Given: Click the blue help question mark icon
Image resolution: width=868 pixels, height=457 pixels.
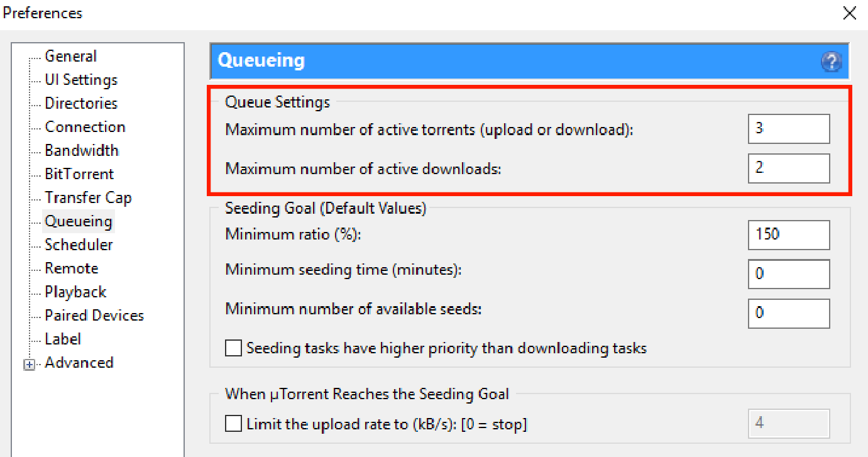Looking at the screenshot, I should click(x=831, y=62).
